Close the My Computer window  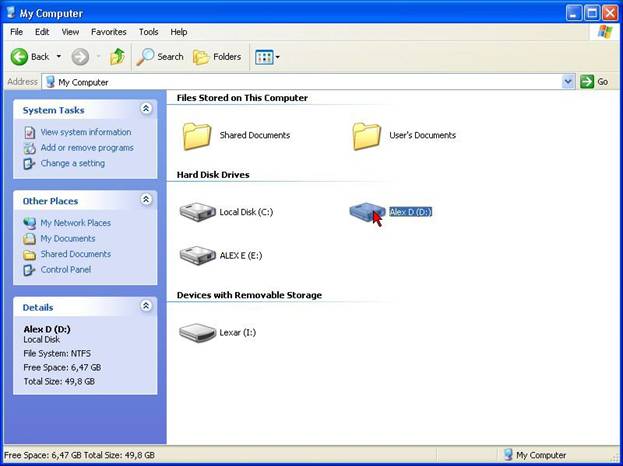click(610, 14)
